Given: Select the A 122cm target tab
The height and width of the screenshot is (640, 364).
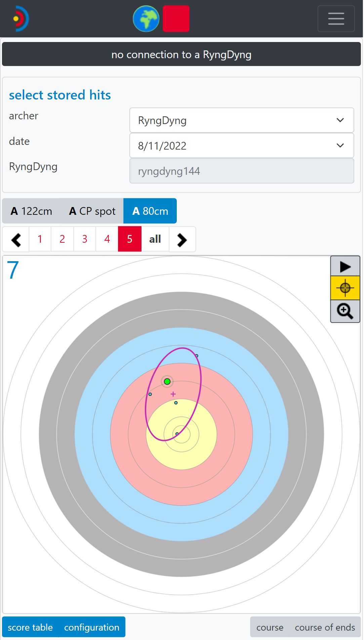Looking at the screenshot, I should click(x=31, y=211).
